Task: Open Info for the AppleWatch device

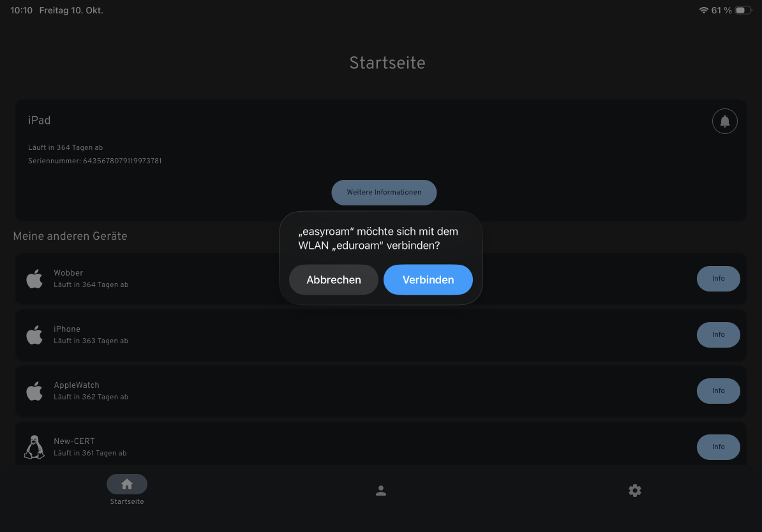Action: coord(718,390)
